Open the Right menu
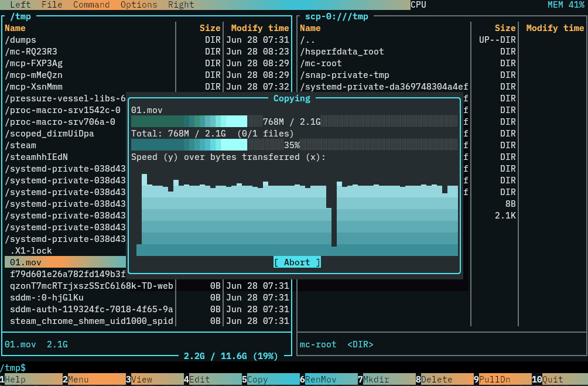The width and height of the screenshot is (588, 386). 181,5
